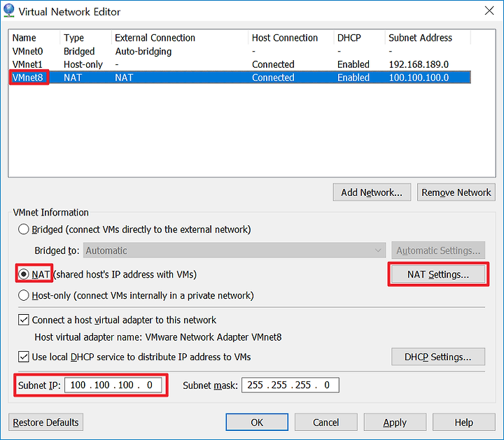Open the Bridged to Automatic dropdown
This screenshot has height=440, width=504.
pos(234,250)
